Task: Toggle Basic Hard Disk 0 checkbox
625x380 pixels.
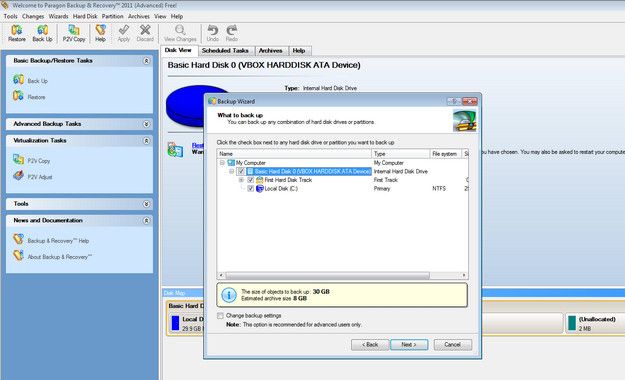Action: pyautogui.click(x=241, y=171)
